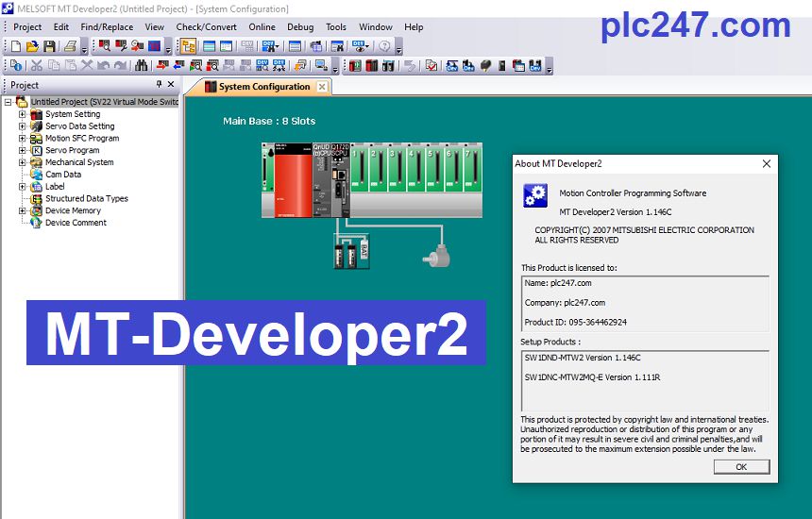Screen dimensions: 812x519
Task: Open the Check/Convert menu
Action: coord(206,27)
